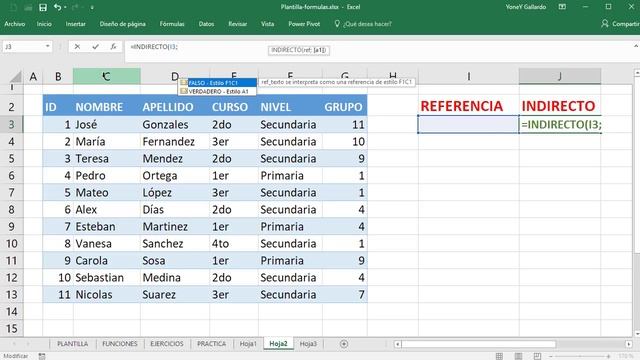Image resolution: width=640 pixels, height=360 pixels.
Task: Click the Compartir share button
Action: 620,24
